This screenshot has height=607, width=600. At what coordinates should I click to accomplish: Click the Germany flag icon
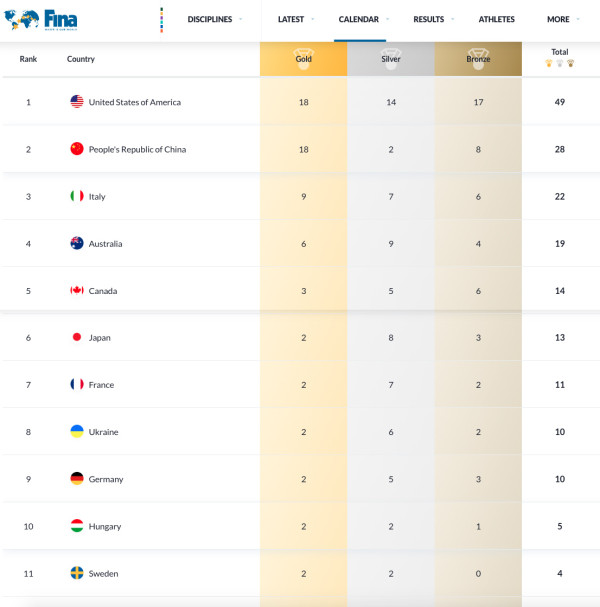point(77,479)
